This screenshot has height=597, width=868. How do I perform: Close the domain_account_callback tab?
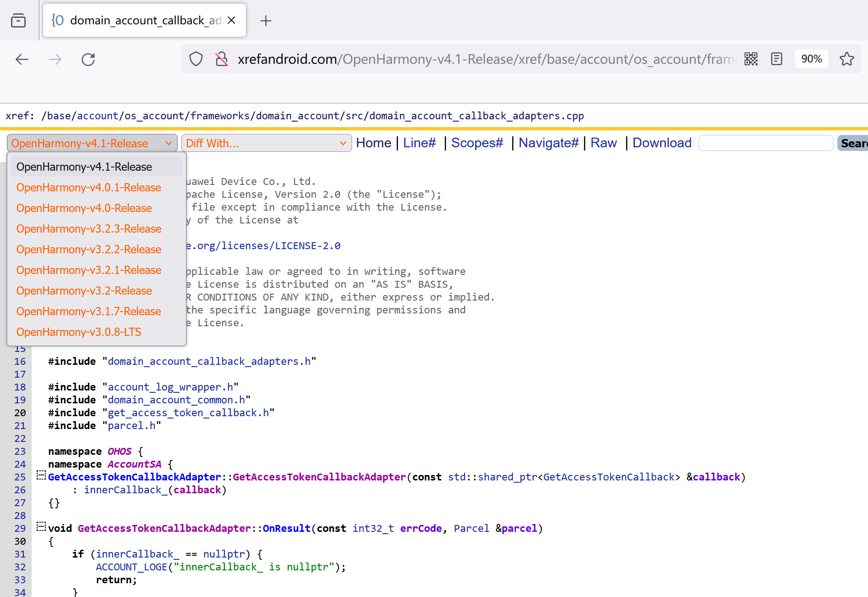(231, 20)
